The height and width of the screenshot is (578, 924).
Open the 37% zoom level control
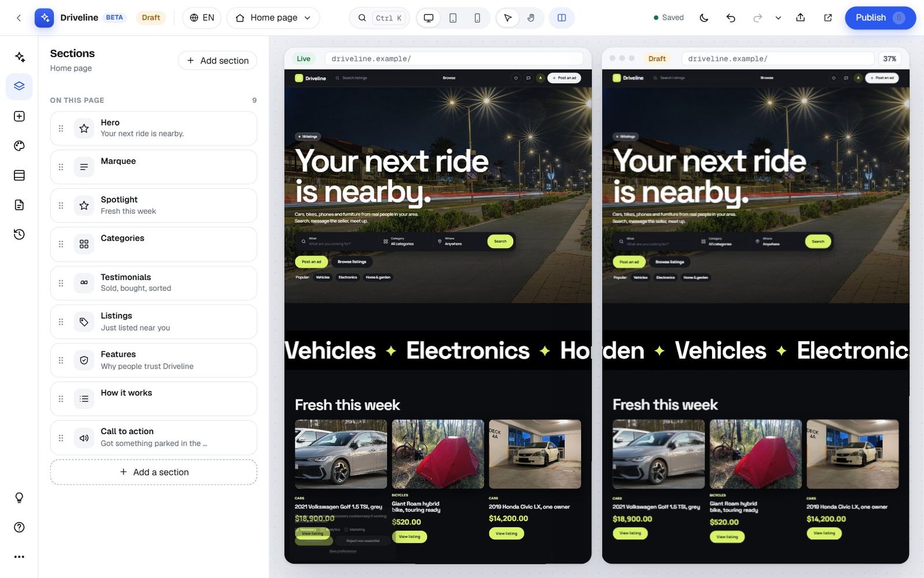889,59
